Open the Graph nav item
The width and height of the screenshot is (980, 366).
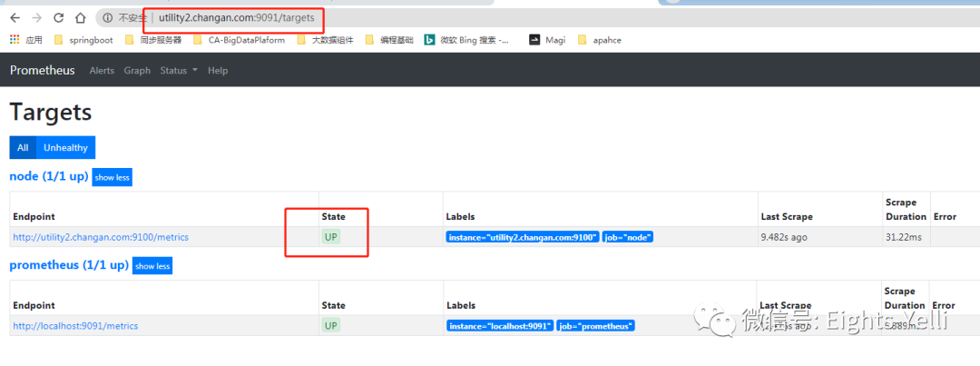point(137,71)
